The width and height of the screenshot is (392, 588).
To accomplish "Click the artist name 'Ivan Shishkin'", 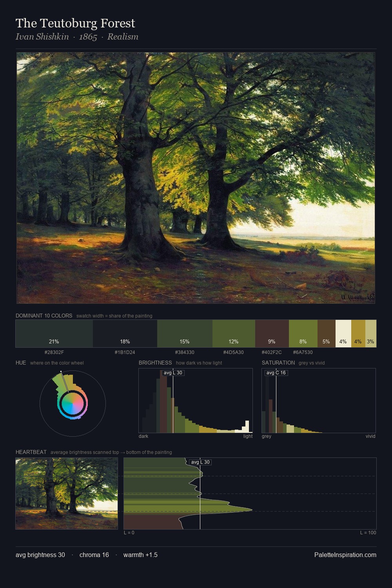I will point(42,37).
